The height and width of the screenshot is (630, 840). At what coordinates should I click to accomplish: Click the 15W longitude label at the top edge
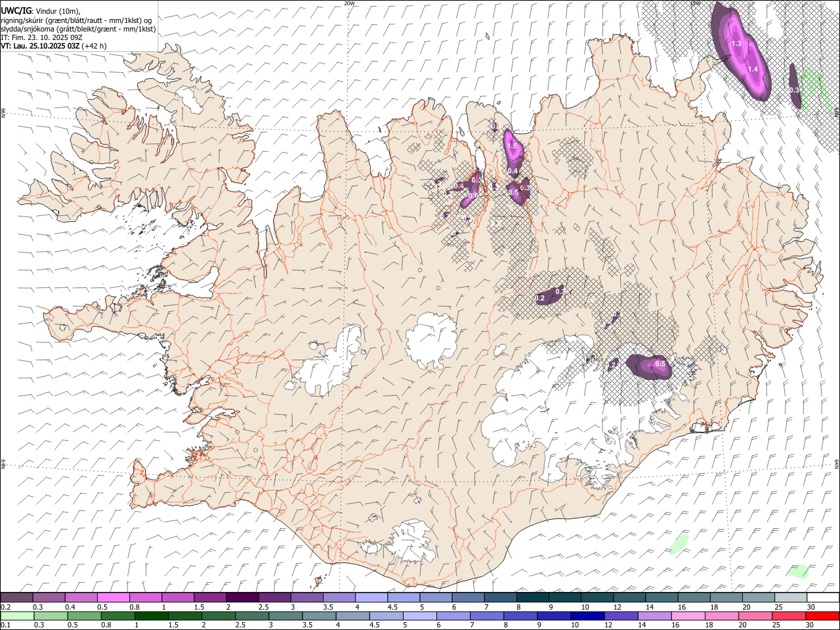click(696, 3)
